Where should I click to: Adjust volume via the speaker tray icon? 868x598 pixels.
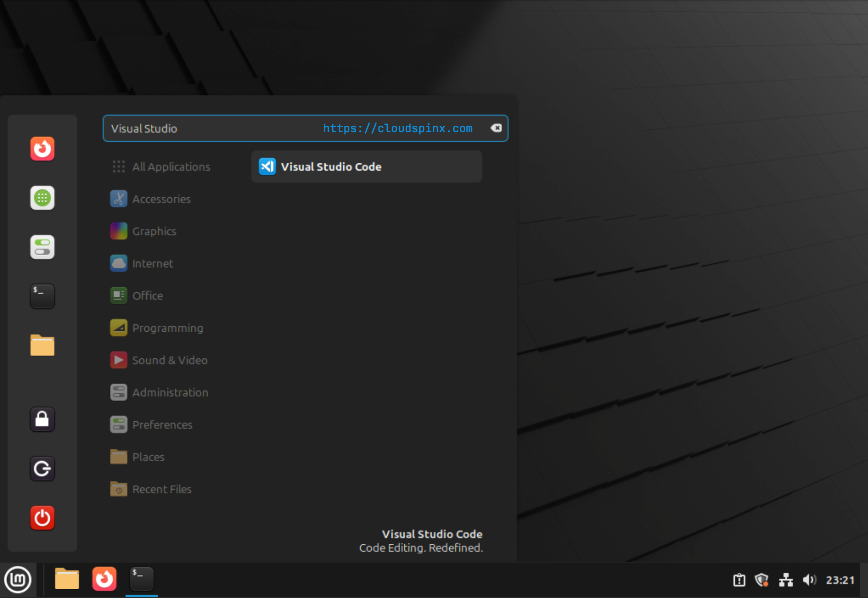809,579
